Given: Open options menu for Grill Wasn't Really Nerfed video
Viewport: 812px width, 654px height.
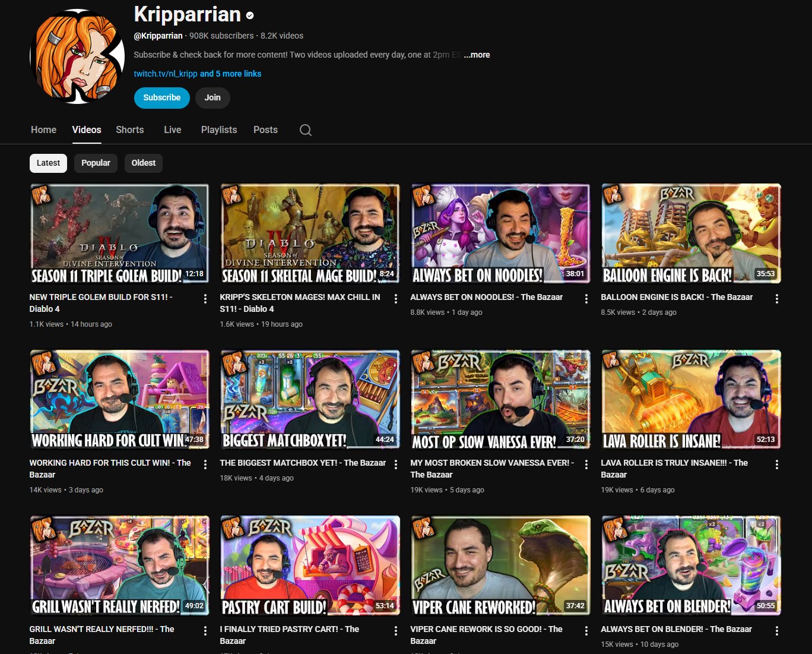Looking at the screenshot, I should (205, 631).
